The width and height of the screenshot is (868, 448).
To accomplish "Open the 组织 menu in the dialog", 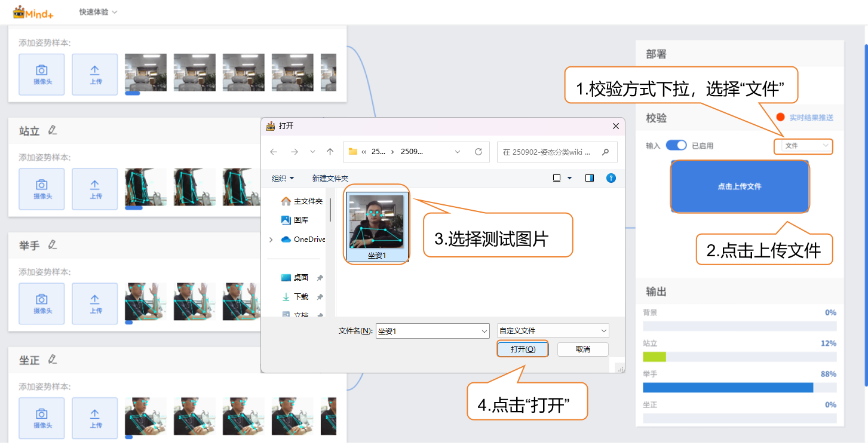I will click(x=283, y=178).
